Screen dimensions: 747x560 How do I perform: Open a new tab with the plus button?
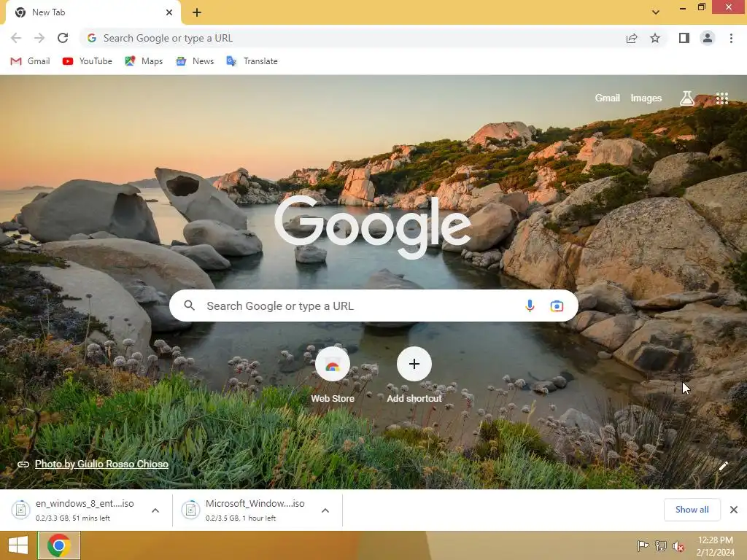tap(197, 12)
